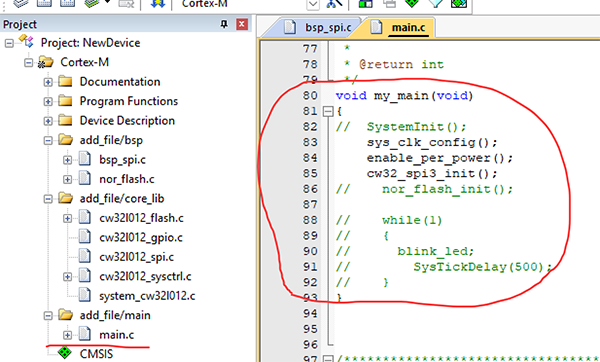The height and width of the screenshot is (362, 600).
Task: Click the Manage Project Items icon
Action: coord(365,3)
